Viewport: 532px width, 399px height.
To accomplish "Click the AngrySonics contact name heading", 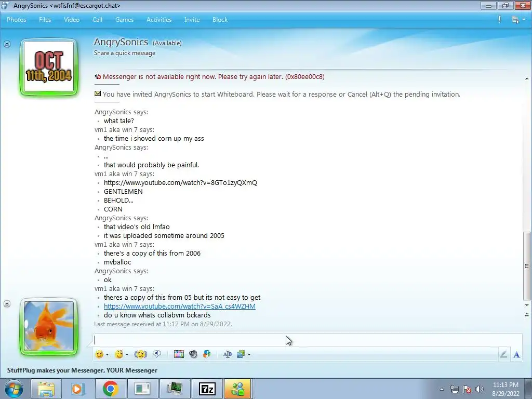I will point(121,42).
